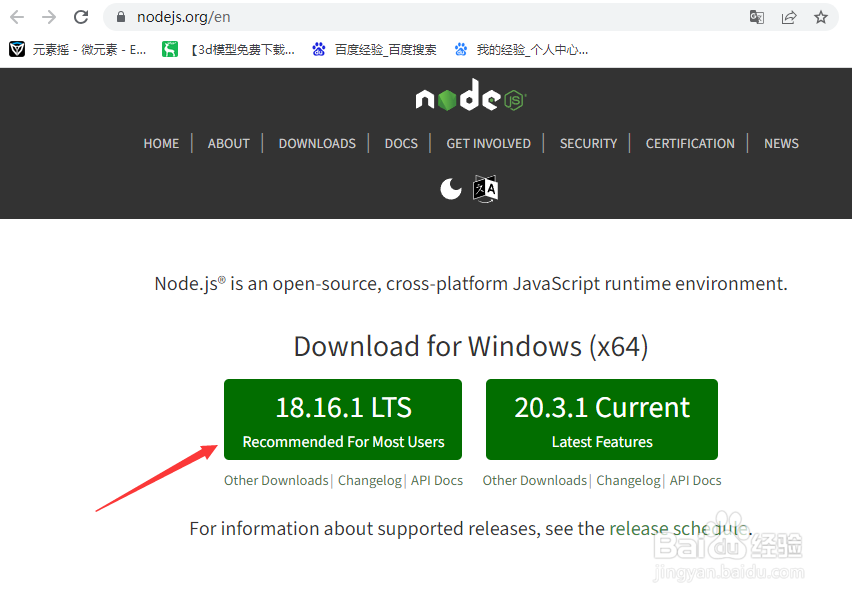Screen dimensions: 852x602
Task: Go to the HOME nav item
Action: 161,143
